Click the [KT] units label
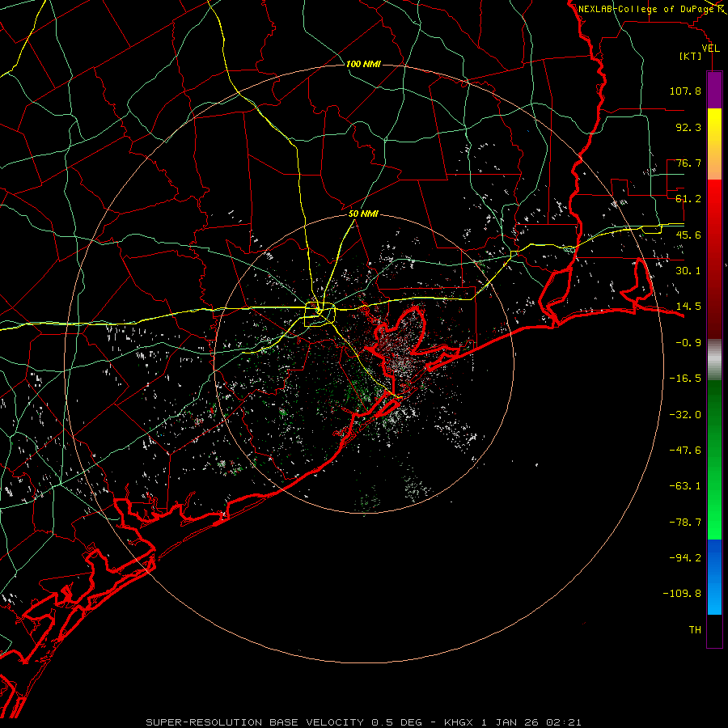Image resolution: width=728 pixels, height=728 pixels. (690, 56)
